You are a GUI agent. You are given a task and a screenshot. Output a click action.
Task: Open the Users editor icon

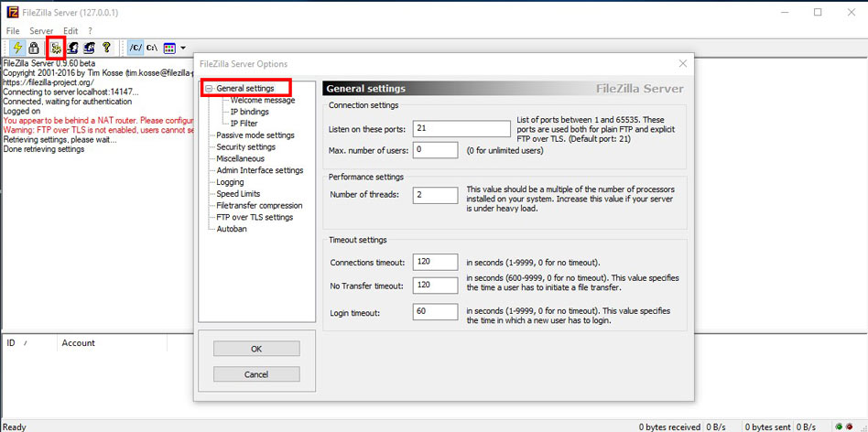72,49
